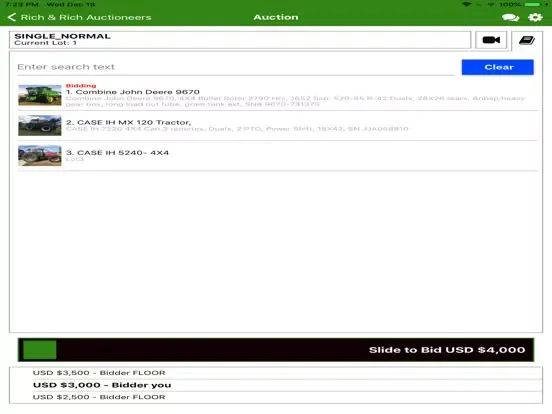Check the battery indicator in status bar

(x=533, y=5)
